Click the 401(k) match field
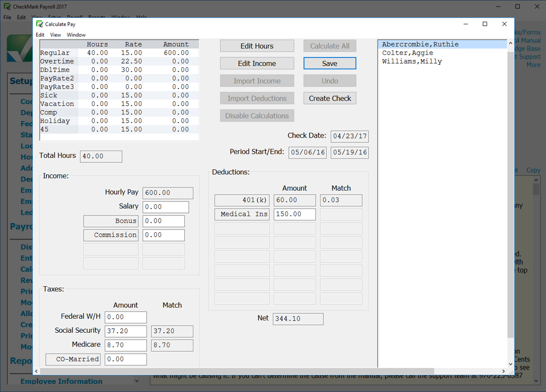The image size is (546, 392). click(x=341, y=200)
